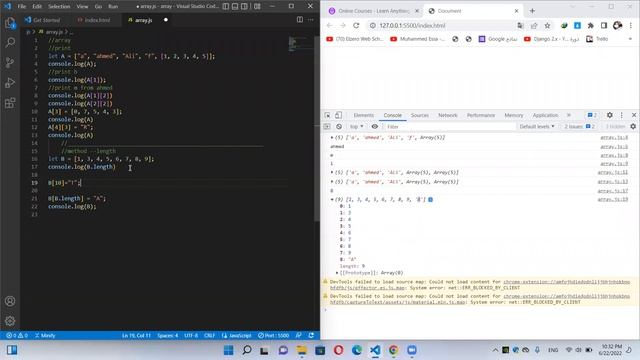This screenshot has height=360, width=640.
Task: Toggle the primary side bar layout icon
Action: tap(226, 6)
